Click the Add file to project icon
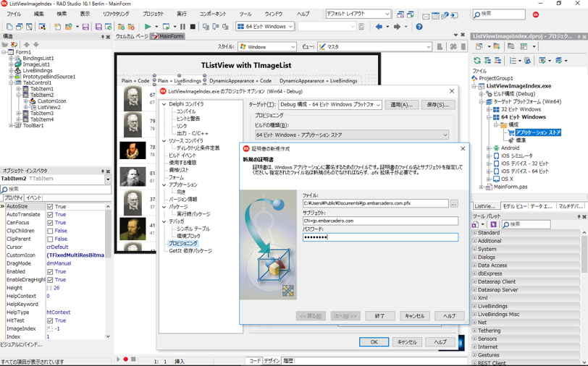588x366 pixels. point(121,27)
